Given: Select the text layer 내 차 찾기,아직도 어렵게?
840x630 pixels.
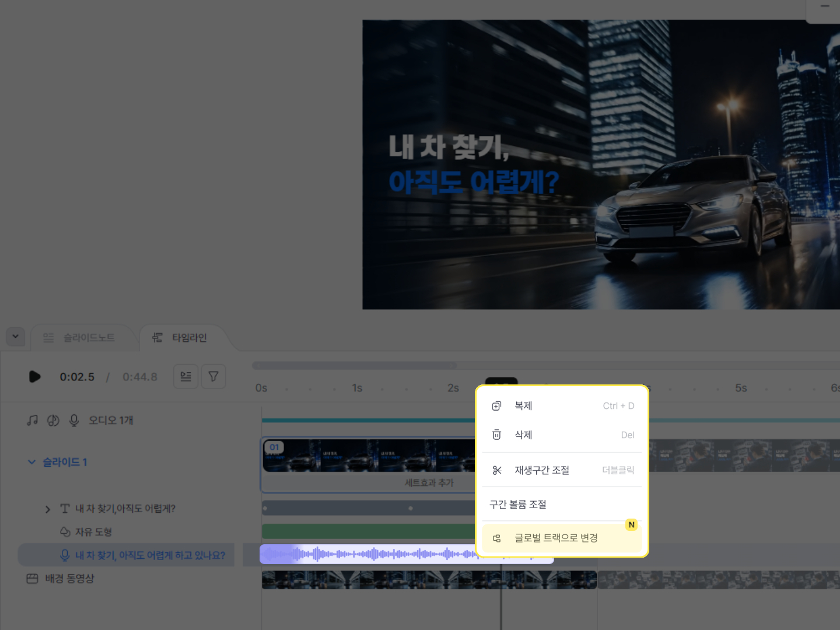Looking at the screenshot, I should tap(125, 509).
